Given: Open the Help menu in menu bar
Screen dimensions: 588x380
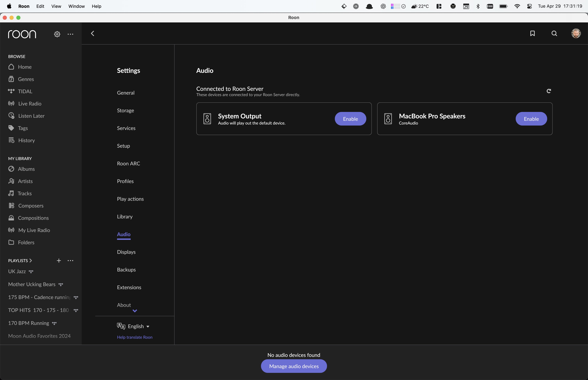Looking at the screenshot, I should 96,6.
